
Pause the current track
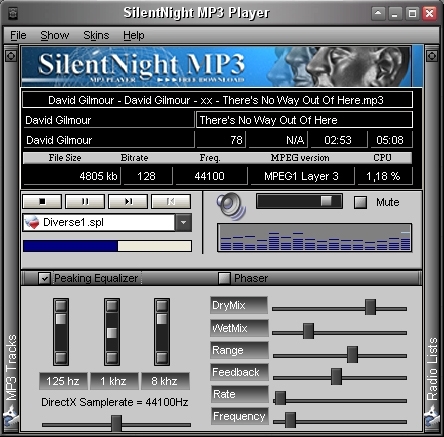[85, 202]
